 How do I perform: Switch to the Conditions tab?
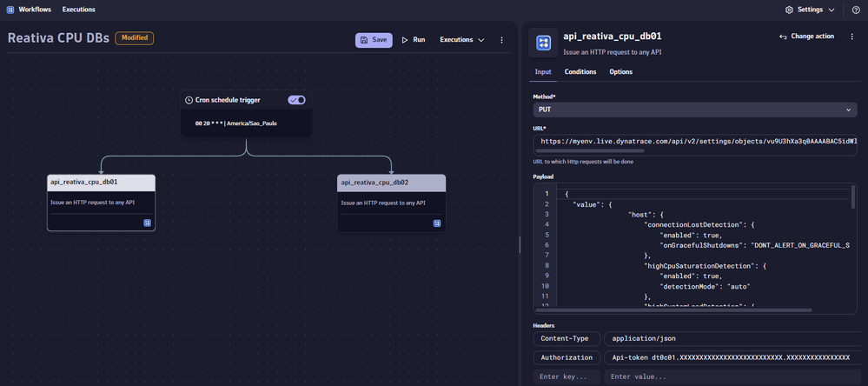[x=580, y=72]
